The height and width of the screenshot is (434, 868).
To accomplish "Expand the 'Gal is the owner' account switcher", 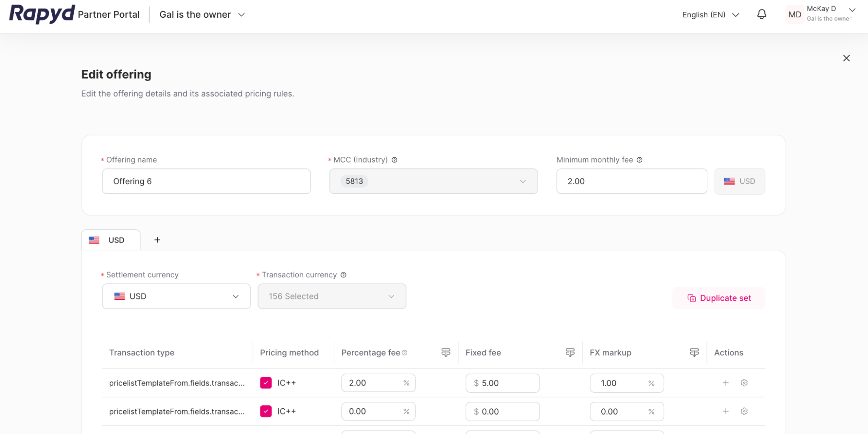I will pyautogui.click(x=202, y=15).
